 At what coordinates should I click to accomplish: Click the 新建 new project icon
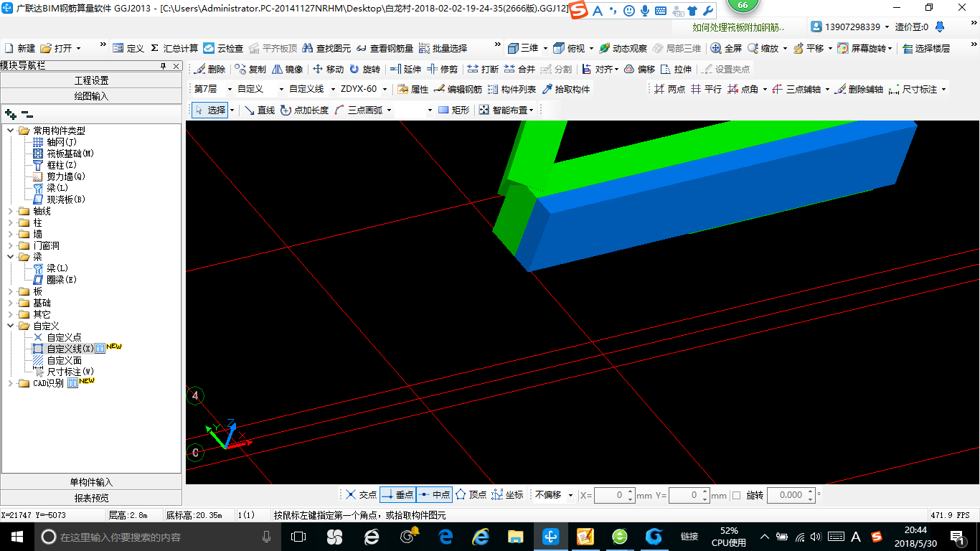click(20, 48)
